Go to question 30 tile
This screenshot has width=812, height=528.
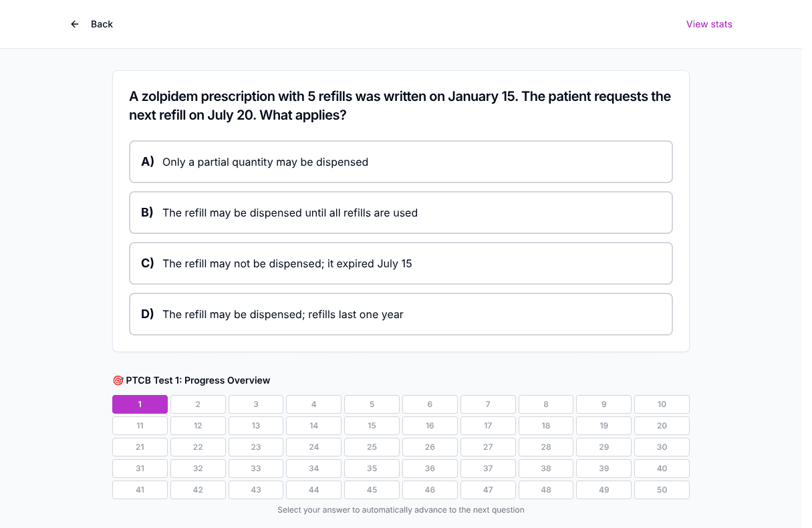(662, 447)
